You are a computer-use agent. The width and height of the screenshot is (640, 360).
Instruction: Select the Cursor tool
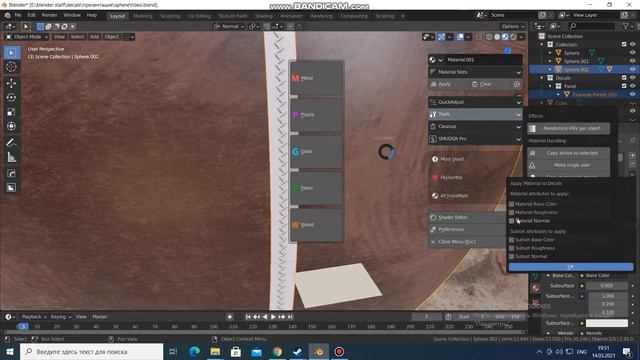point(11,67)
